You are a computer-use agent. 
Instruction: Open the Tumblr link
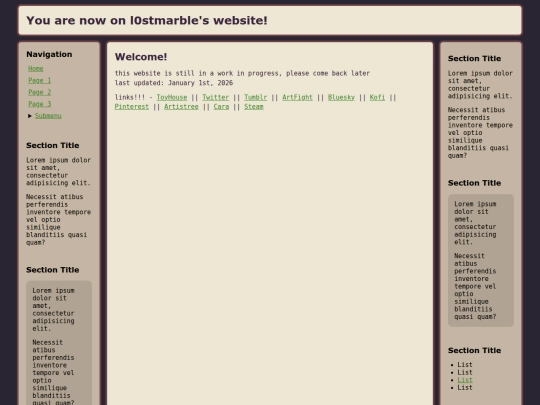click(x=256, y=97)
